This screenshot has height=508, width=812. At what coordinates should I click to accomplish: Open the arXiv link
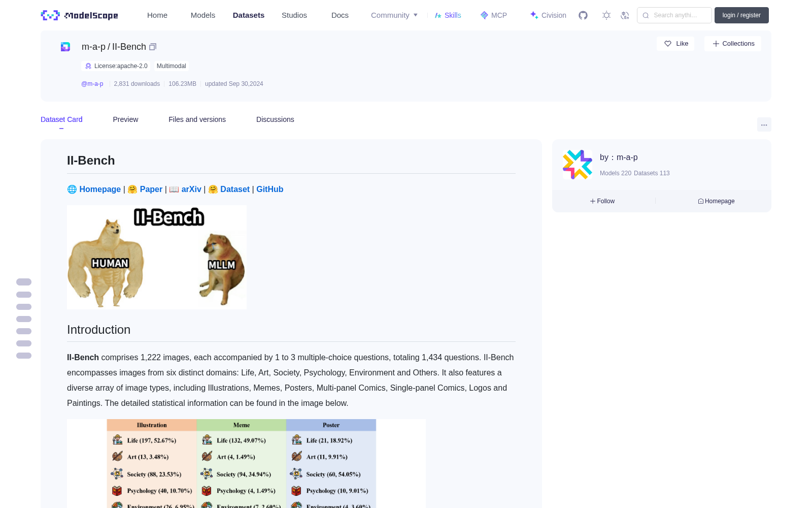point(191,189)
